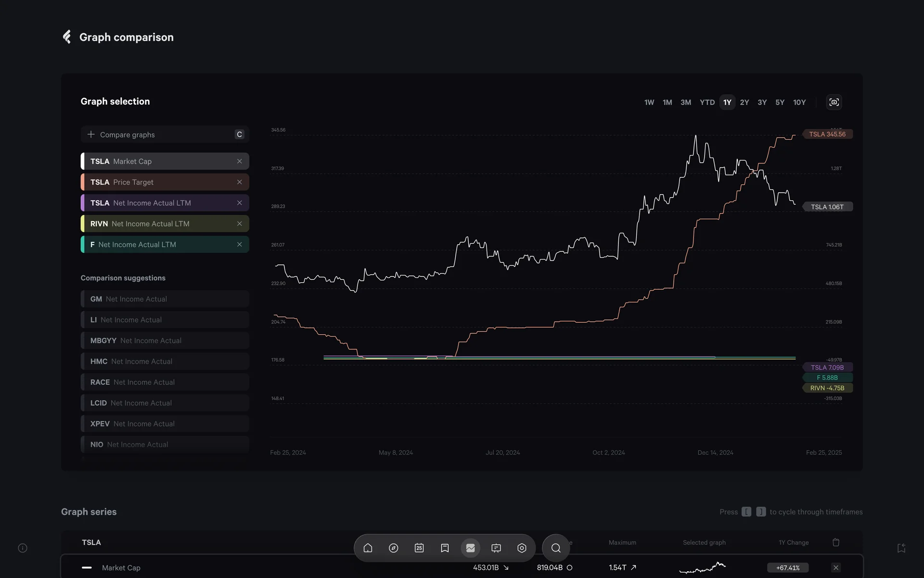Screen dimensions: 924x578
Task: Click the TSLA Market Cap white color bar
Action: coord(82,161)
